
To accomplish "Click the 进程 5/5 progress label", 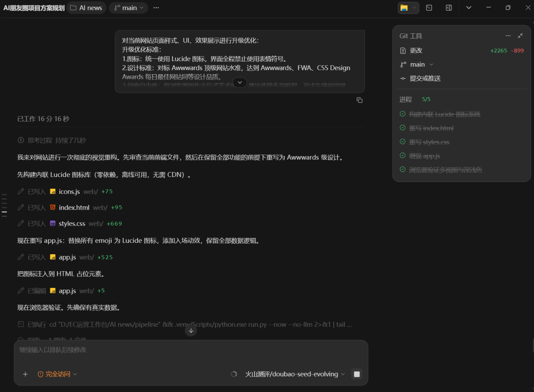I will [415, 99].
